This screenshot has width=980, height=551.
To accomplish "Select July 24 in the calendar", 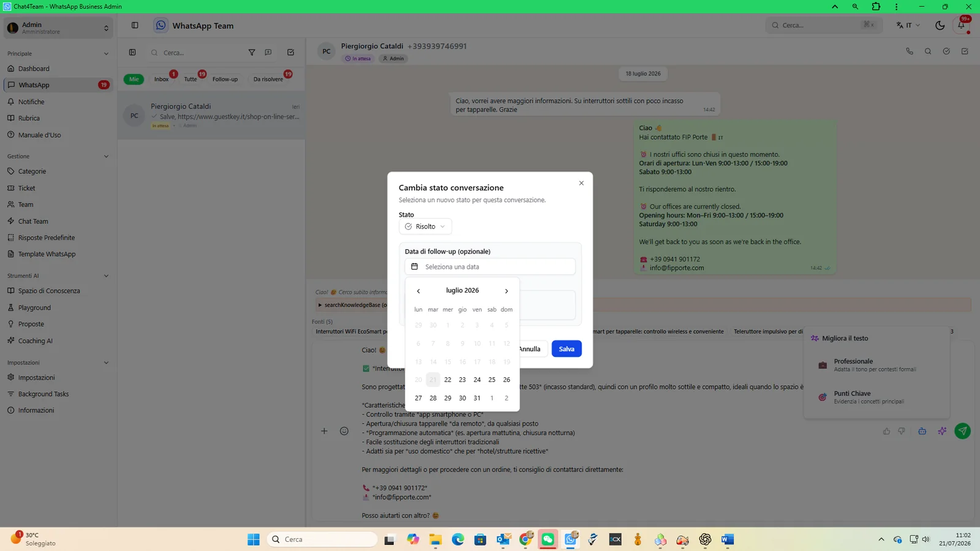I will pos(477,380).
